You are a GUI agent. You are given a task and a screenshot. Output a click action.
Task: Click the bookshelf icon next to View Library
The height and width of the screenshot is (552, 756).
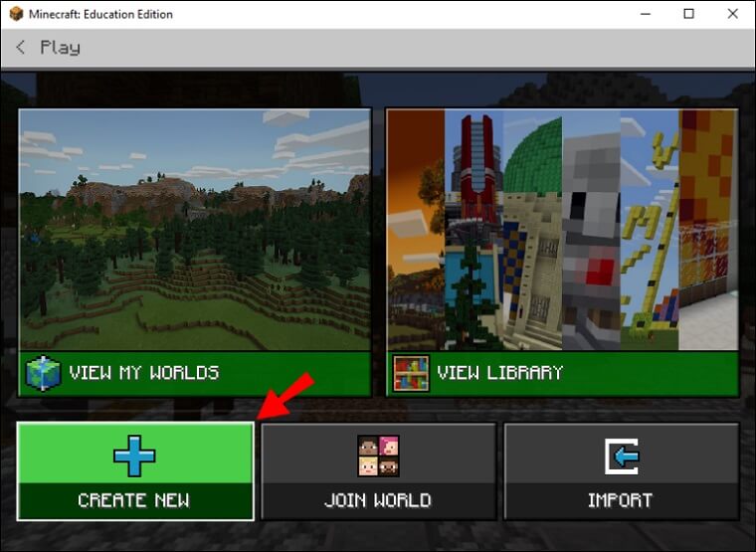[411, 373]
